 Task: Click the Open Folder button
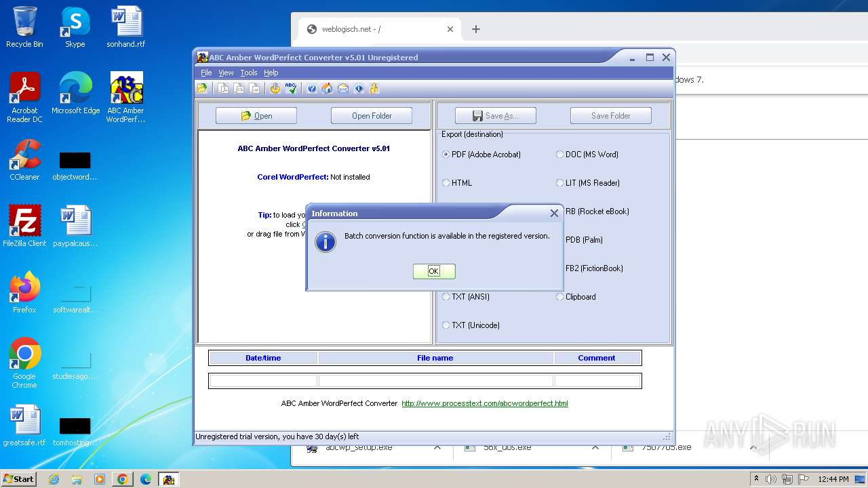372,116
